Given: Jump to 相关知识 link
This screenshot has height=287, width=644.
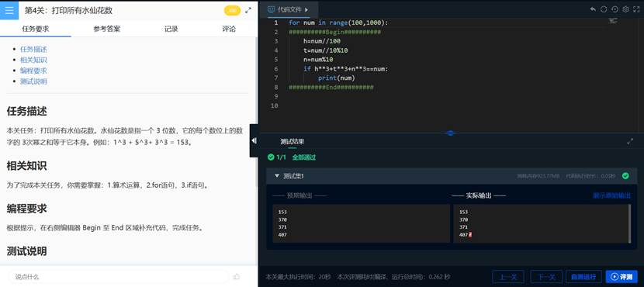Looking at the screenshot, I should click(x=33, y=60).
